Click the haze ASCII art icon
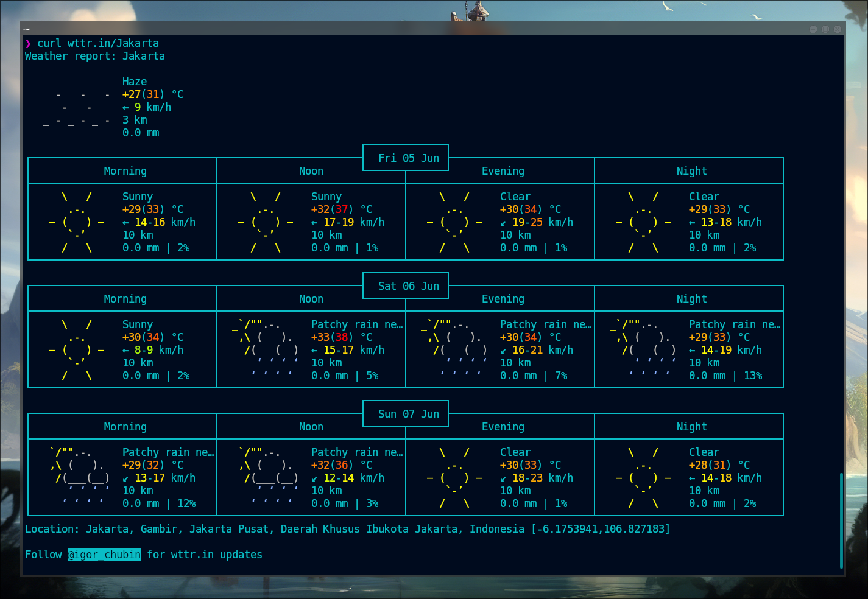The height and width of the screenshot is (599, 868). [77, 108]
